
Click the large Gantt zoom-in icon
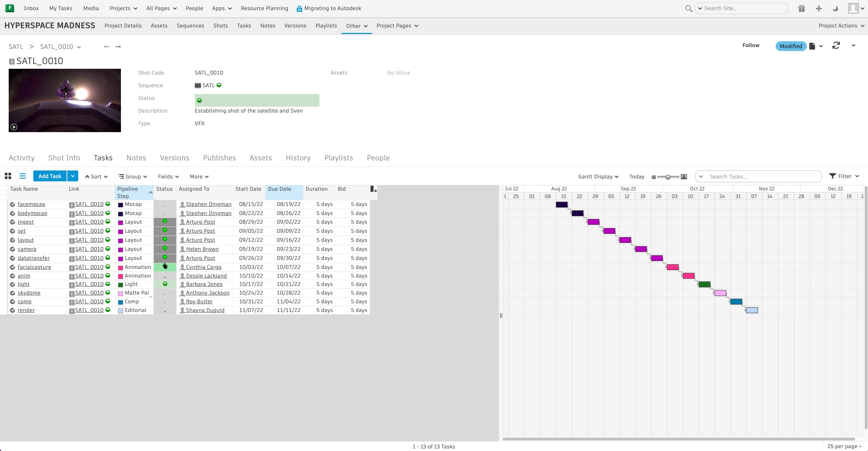pyautogui.click(x=684, y=177)
